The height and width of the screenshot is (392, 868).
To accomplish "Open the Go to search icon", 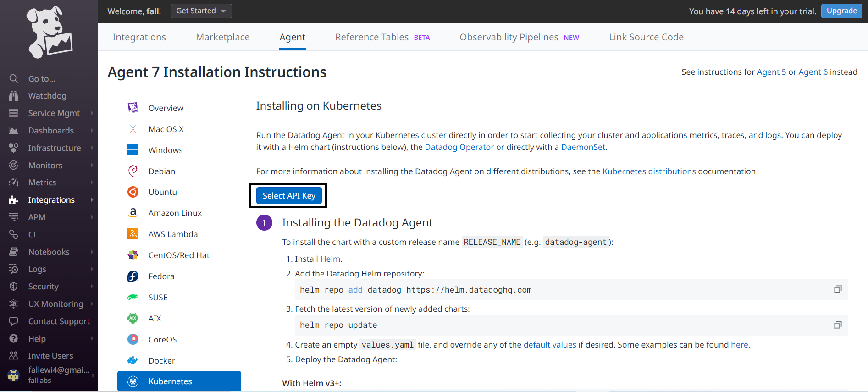I will coord(14,79).
